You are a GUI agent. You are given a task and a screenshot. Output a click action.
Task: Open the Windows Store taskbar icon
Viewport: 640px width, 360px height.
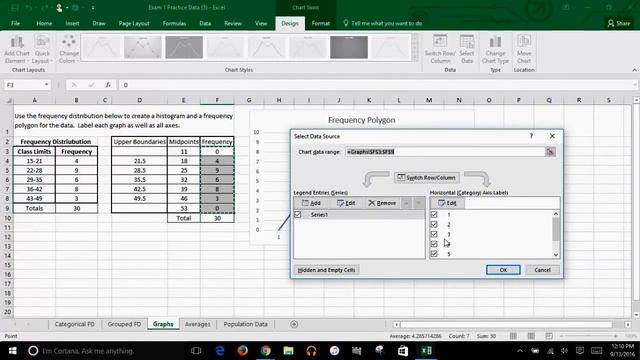(403, 351)
